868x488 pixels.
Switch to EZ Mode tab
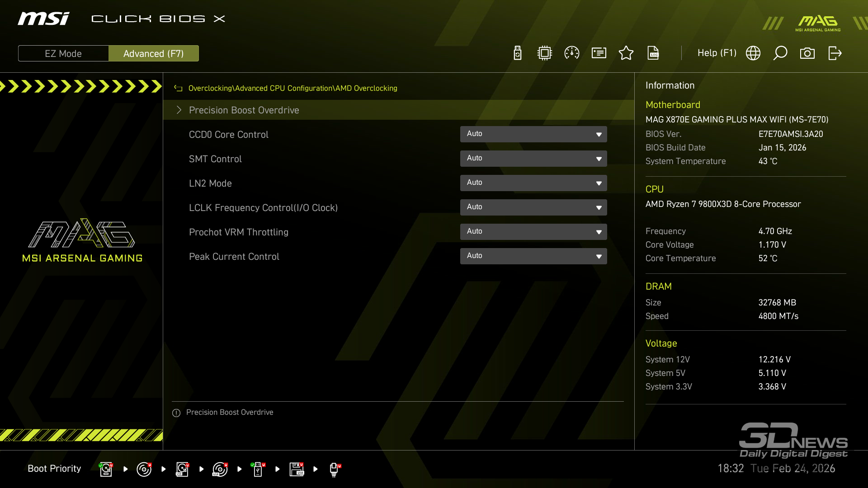coord(63,54)
